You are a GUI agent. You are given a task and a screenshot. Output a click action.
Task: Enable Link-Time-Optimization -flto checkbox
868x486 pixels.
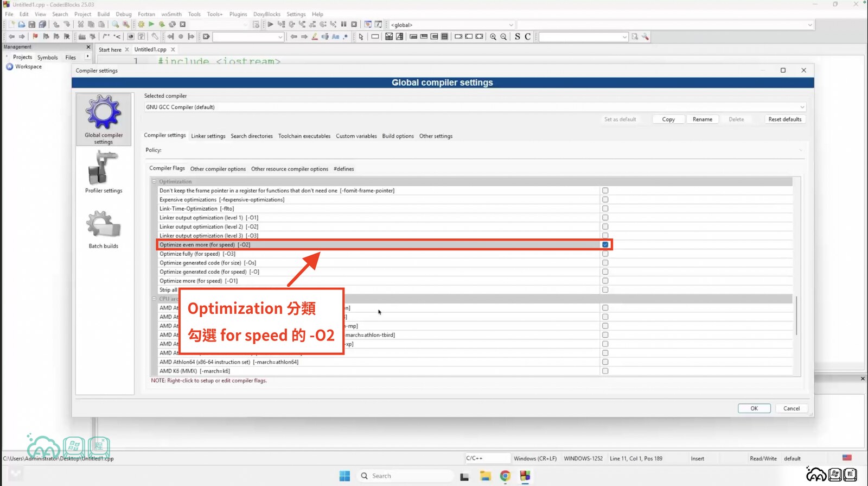point(605,209)
